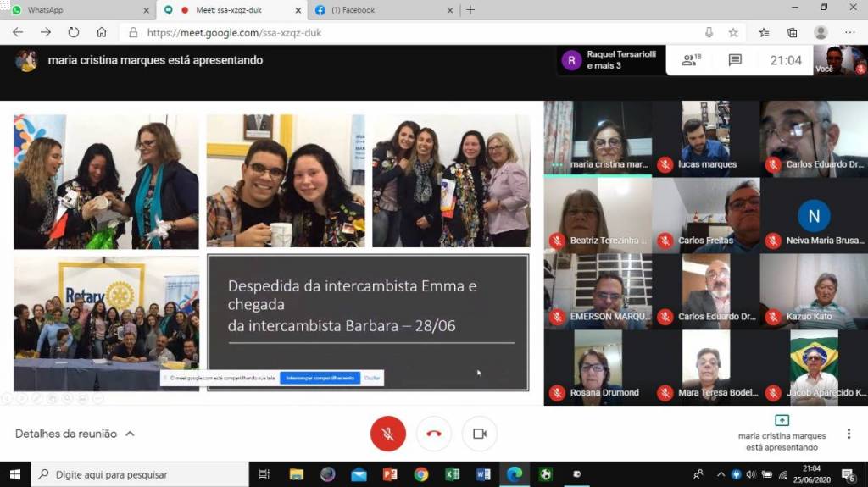Expand Detalhes da reunião panel
Viewport: 868px width, 487px height.
[75, 434]
